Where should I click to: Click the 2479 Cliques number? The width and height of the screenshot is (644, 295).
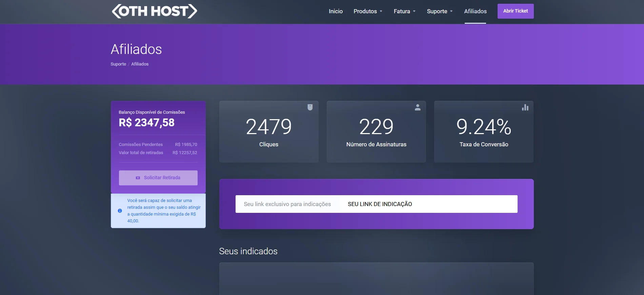(x=269, y=127)
